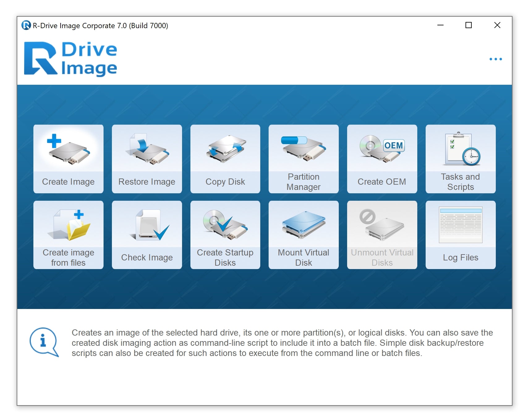Click the Mount Virtual Disk icon
Image resolution: width=523 pixels, height=420 pixels.
pos(304,225)
